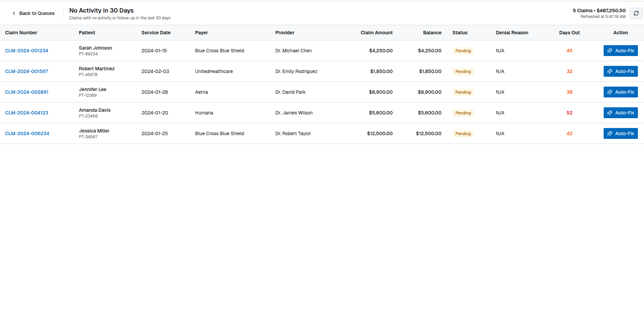Image resolution: width=644 pixels, height=326 pixels.
Task: Click payer Humana
Action: [x=204, y=113]
